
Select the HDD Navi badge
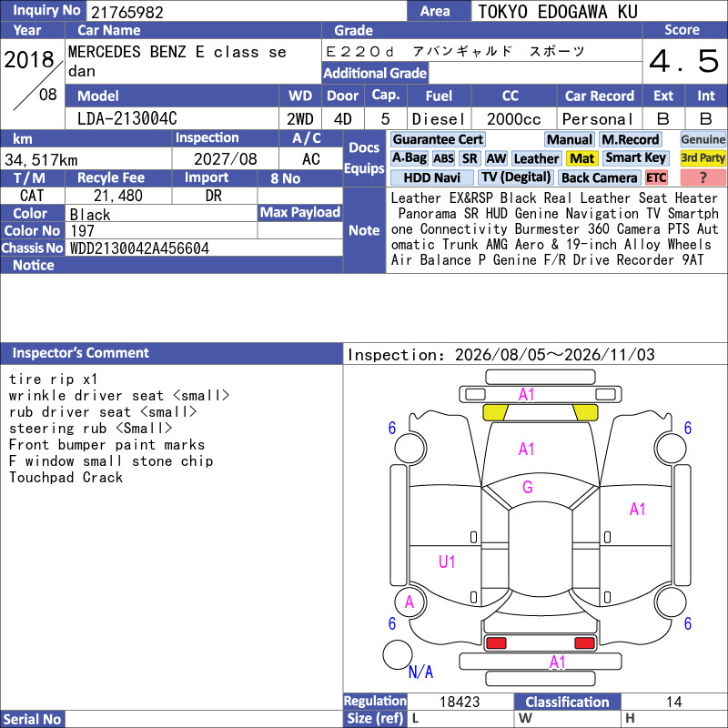tap(431, 177)
